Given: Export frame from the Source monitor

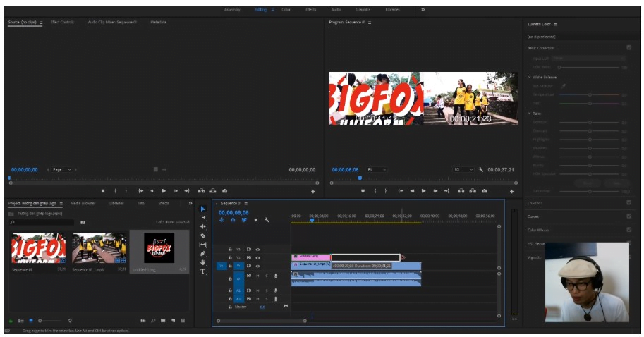Looking at the screenshot, I should point(225,191).
